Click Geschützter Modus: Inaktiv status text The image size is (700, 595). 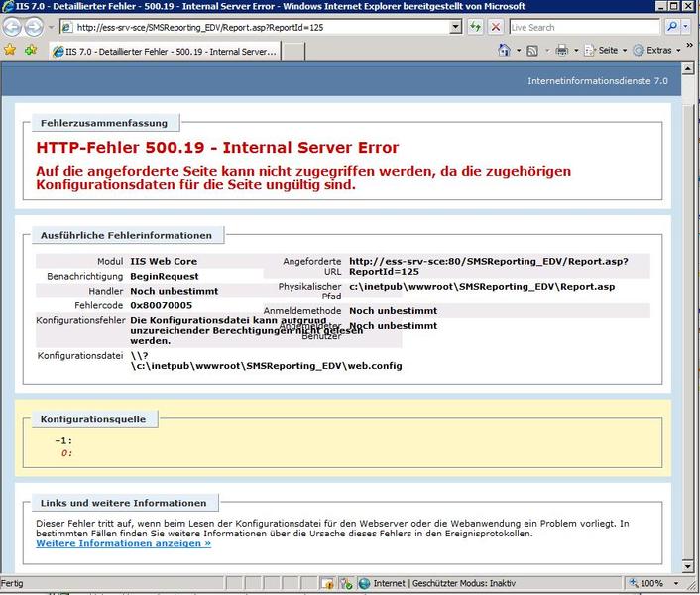(464, 583)
